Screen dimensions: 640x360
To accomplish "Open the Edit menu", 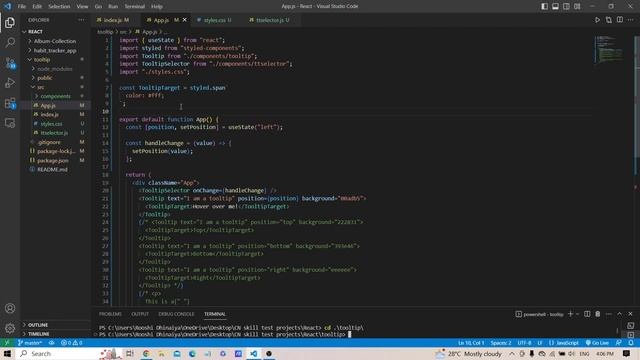I will click(x=37, y=7).
